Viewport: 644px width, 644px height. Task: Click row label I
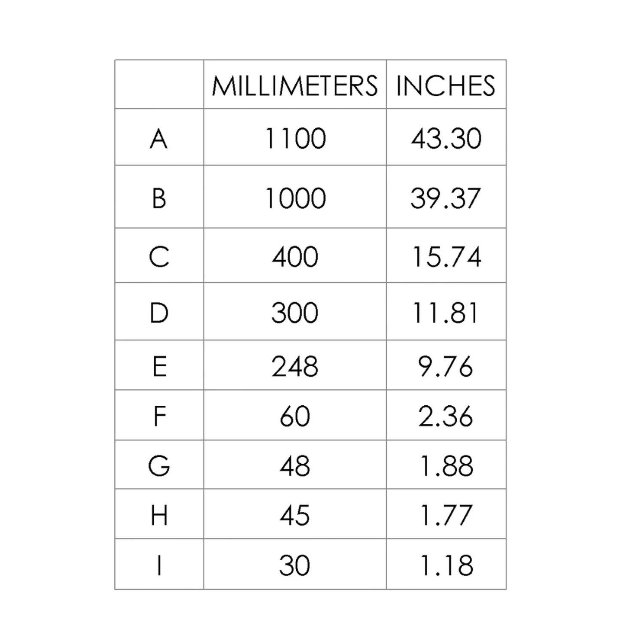159,565
